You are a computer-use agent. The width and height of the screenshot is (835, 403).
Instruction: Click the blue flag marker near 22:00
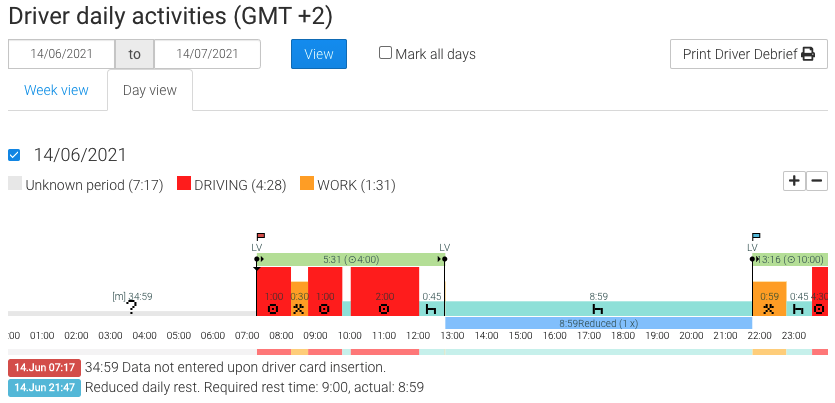pos(756,237)
